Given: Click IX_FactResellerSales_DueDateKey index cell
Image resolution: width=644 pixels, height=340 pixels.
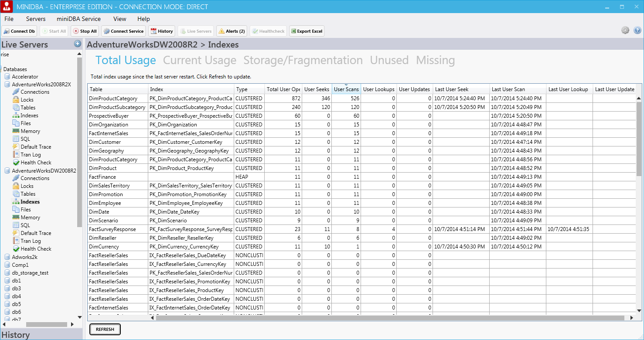Looking at the screenshot, I should pyautogui.click(x=191, y=255).
